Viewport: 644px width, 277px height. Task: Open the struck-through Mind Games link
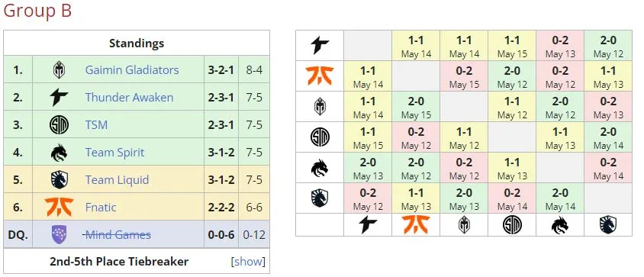pyautogui.click(x=117, y=235)
